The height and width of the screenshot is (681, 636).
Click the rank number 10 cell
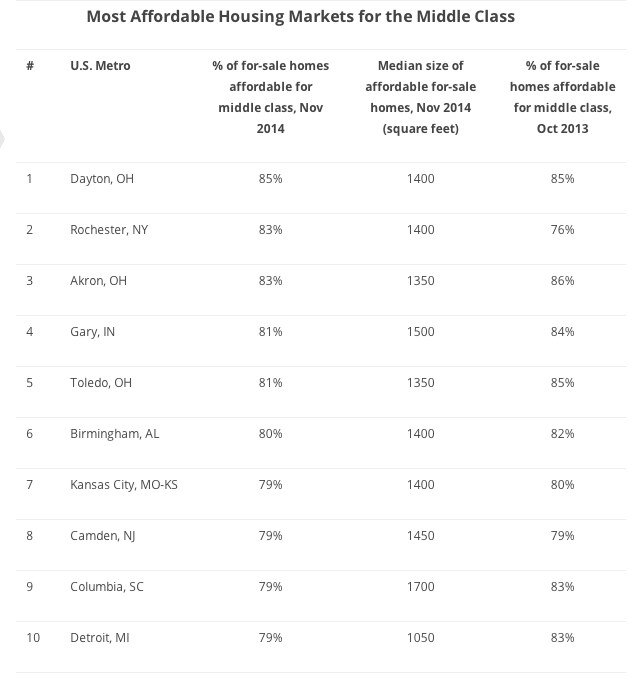coord(33,638)
